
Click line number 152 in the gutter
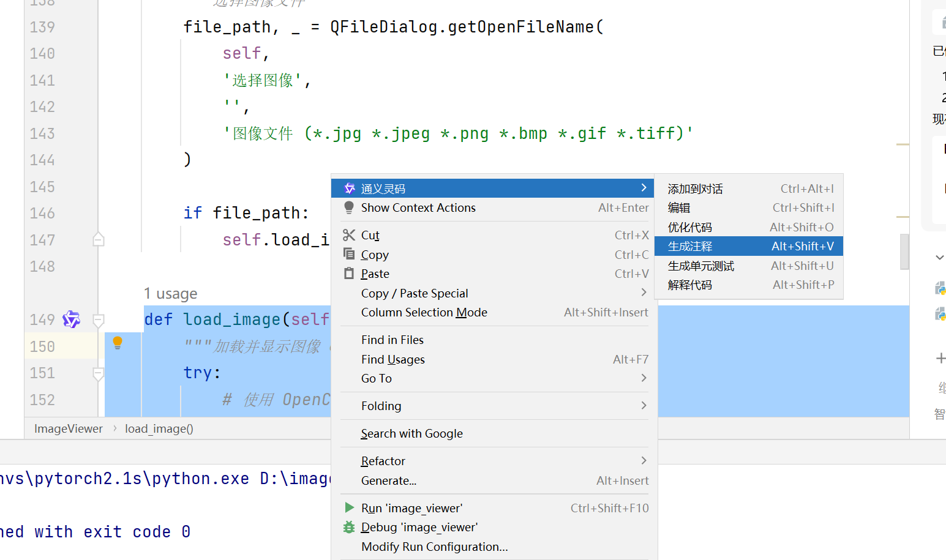point(42,400)
